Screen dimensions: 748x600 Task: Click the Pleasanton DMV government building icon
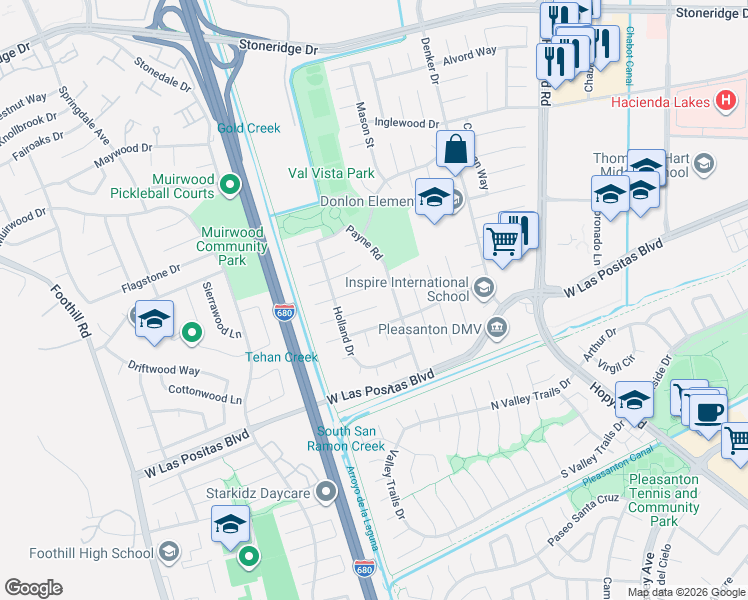(497, 328)
